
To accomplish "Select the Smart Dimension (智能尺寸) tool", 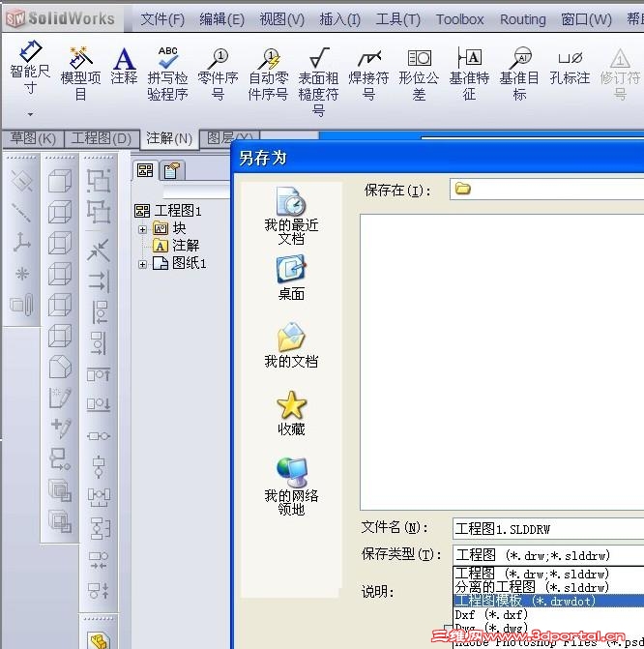I will pyautogui.click(x=30, y=68).
